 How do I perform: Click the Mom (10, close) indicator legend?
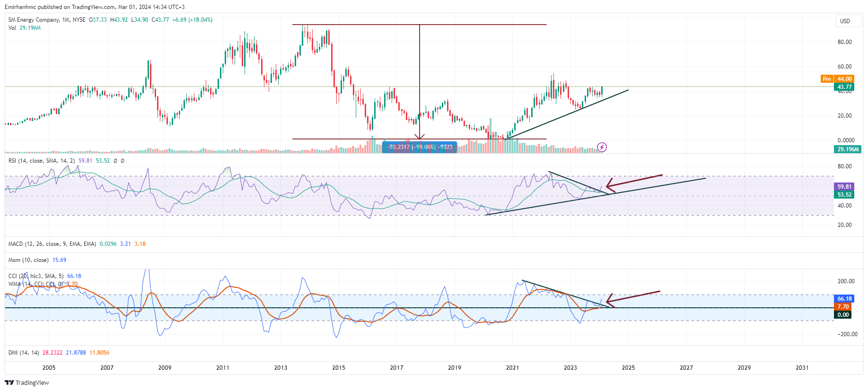[x=28, y=260]
